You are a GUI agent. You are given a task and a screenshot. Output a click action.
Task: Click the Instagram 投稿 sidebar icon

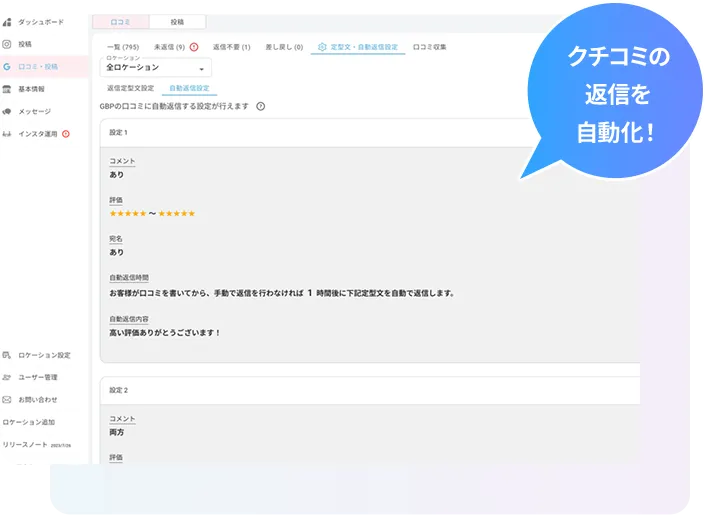7,44
